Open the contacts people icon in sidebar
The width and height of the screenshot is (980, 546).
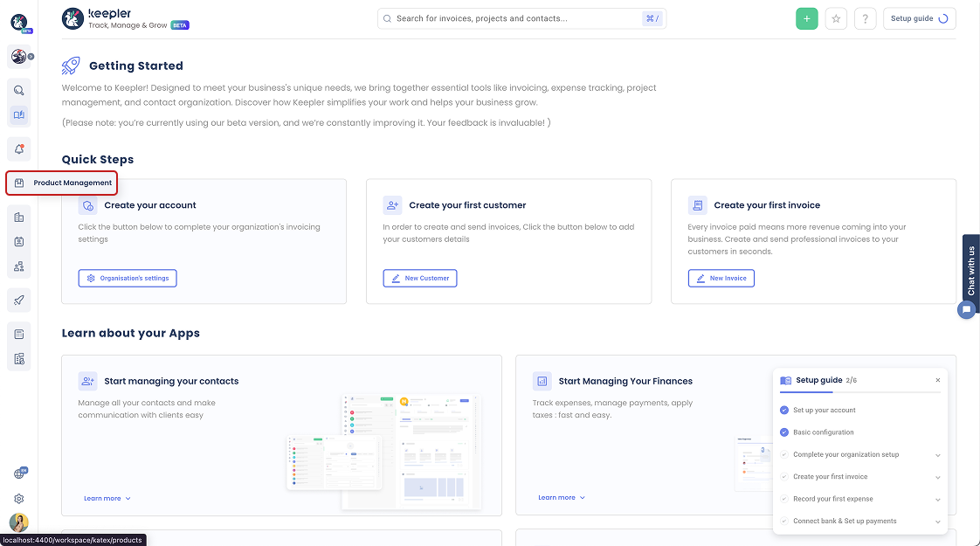(19, 266)
